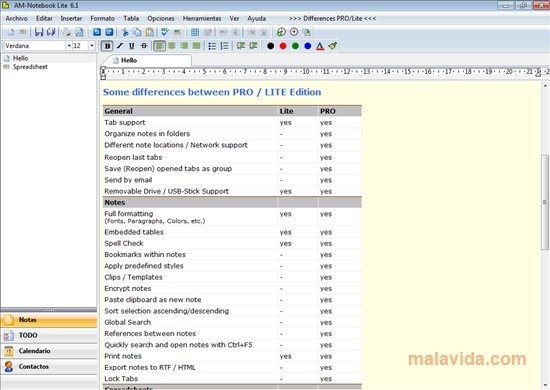Click the Differences PRO/Lite link
Screen dimensions: 550x390
click(x=332, y=18)
